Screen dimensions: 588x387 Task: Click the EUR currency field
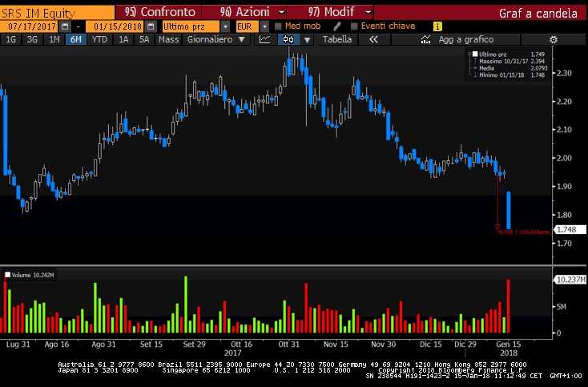[x=247, y=26]
